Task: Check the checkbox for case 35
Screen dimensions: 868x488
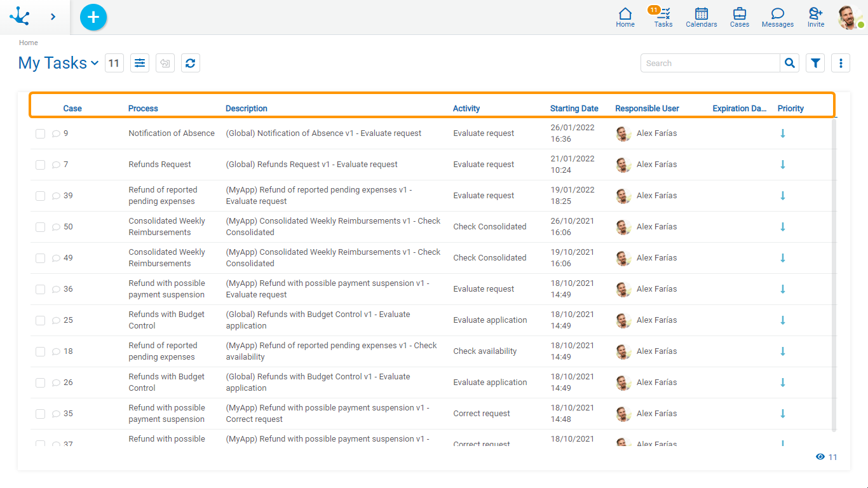Action: click(40, 414)
